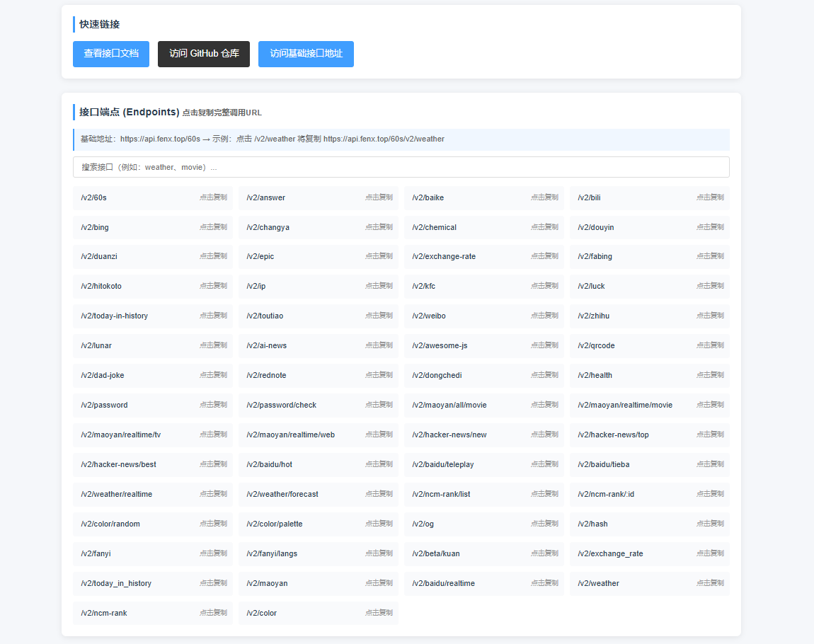Copy the /v2/today-in-history endpoint URL
Screen dimensions: 814x644
tap(152, 316)
